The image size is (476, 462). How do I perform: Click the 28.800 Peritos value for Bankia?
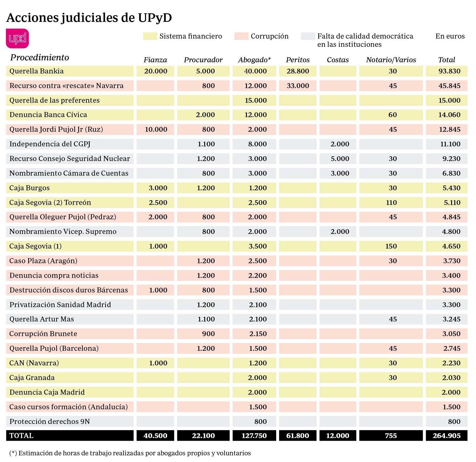298,71
